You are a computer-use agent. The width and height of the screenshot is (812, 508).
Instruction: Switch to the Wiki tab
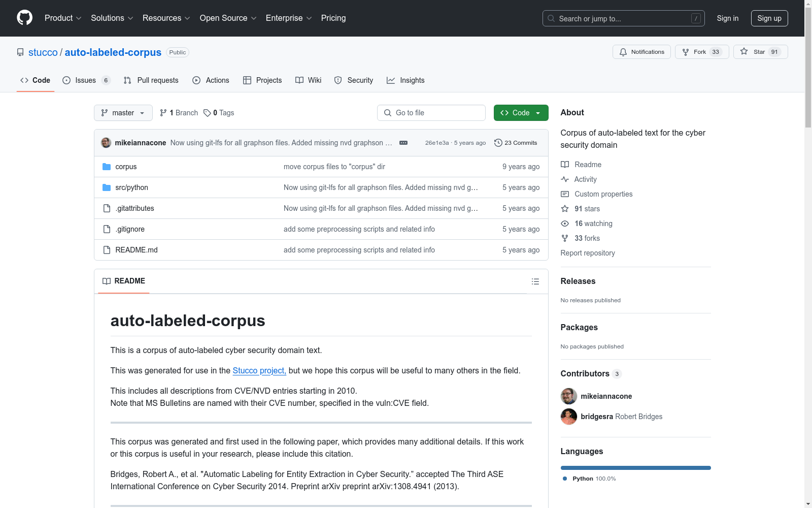click(x=309, y=80)
